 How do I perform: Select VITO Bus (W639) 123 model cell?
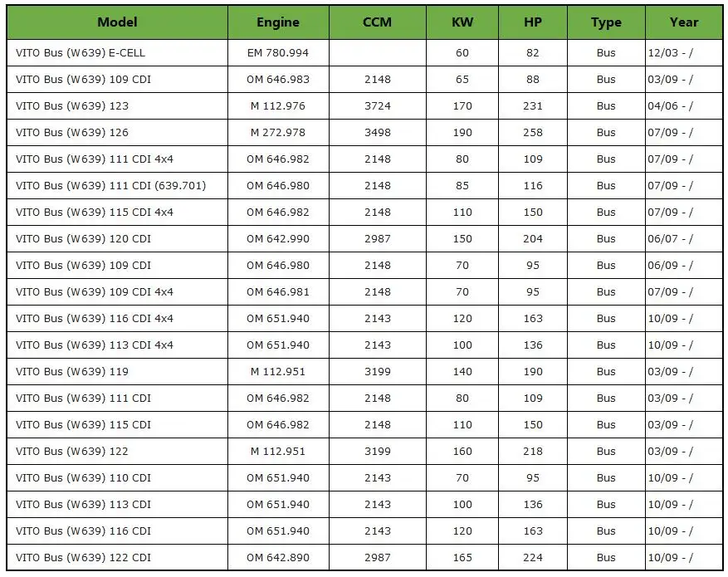pos(117,105)
